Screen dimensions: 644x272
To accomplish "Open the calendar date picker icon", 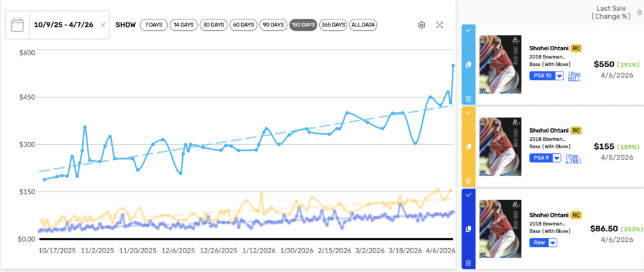I will [18, 25].
